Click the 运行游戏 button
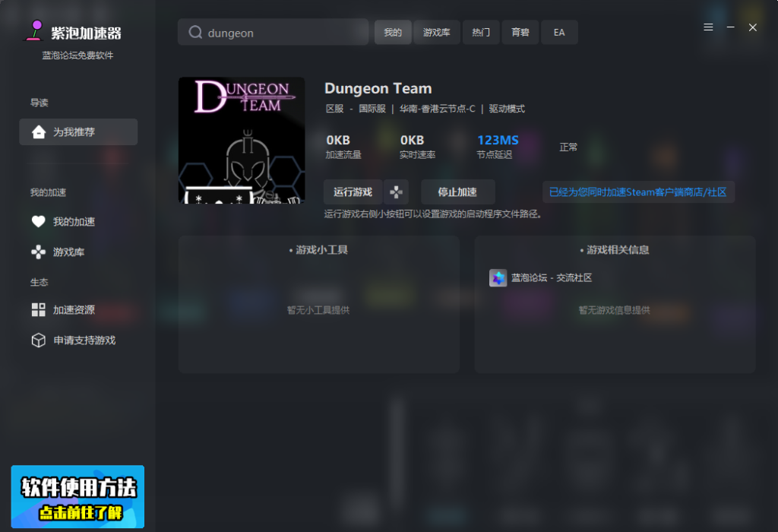The width and height of the screenshot is (778, 532). pos(353,192)
